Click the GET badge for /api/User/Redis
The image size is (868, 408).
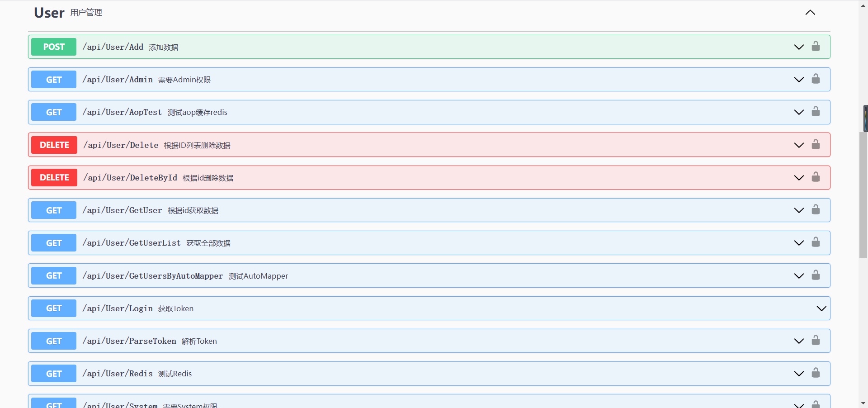(54, 374)
